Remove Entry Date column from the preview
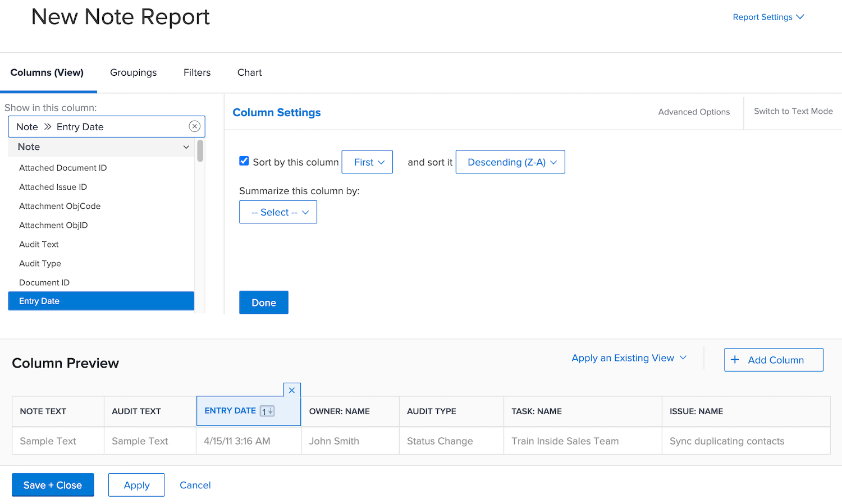 291,390
